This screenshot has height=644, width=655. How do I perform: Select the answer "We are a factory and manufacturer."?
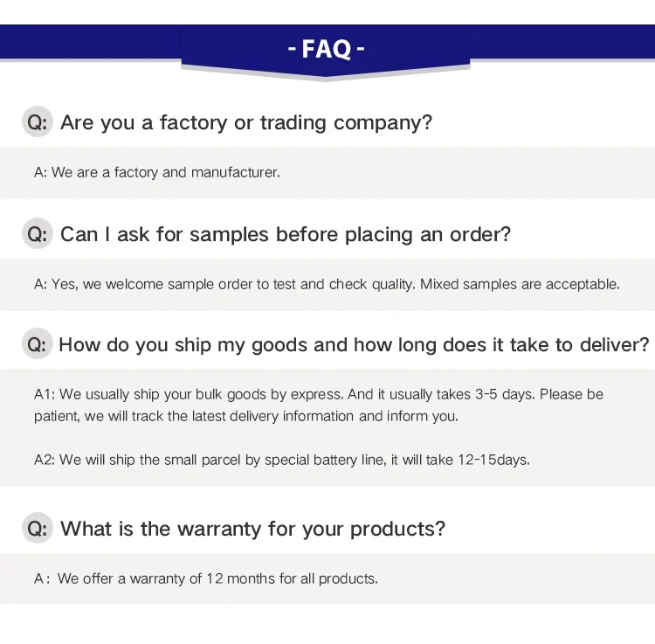pos(157,172)
